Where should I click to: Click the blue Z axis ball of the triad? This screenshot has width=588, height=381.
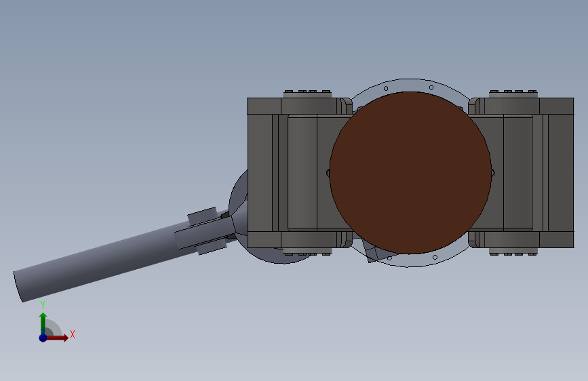(43, 338)
